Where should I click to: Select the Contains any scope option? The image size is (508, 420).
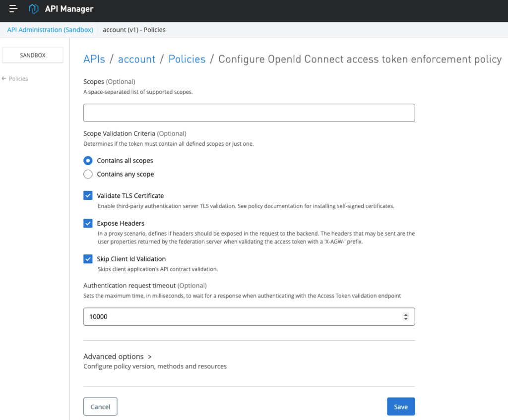[88, 174]
